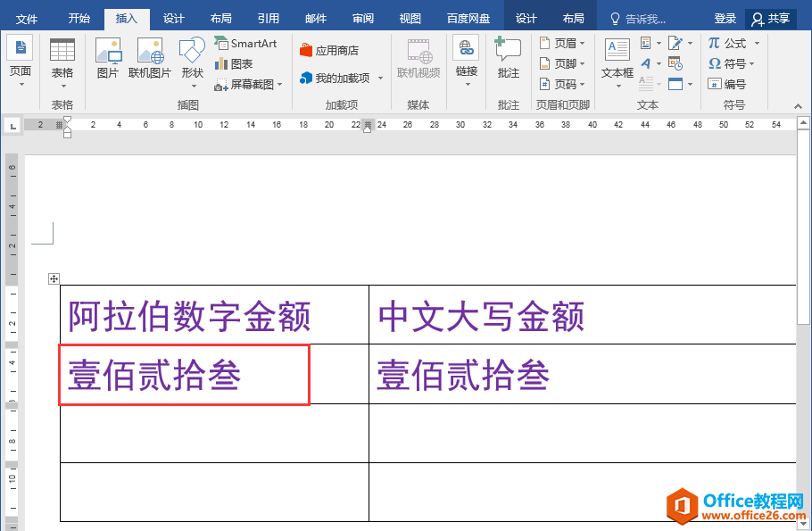Expand the Header (页眉) dropdown
The width and height of the screenshot is (812, 531).
pos(563,43)
